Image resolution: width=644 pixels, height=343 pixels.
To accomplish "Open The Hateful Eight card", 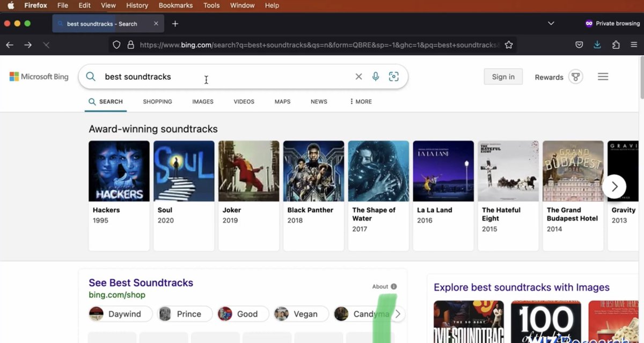I will pyautogui.click(x=508, y=196).
